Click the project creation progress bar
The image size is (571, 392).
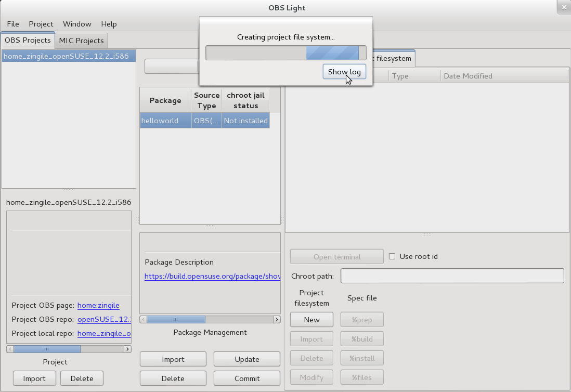coord(286,53)
